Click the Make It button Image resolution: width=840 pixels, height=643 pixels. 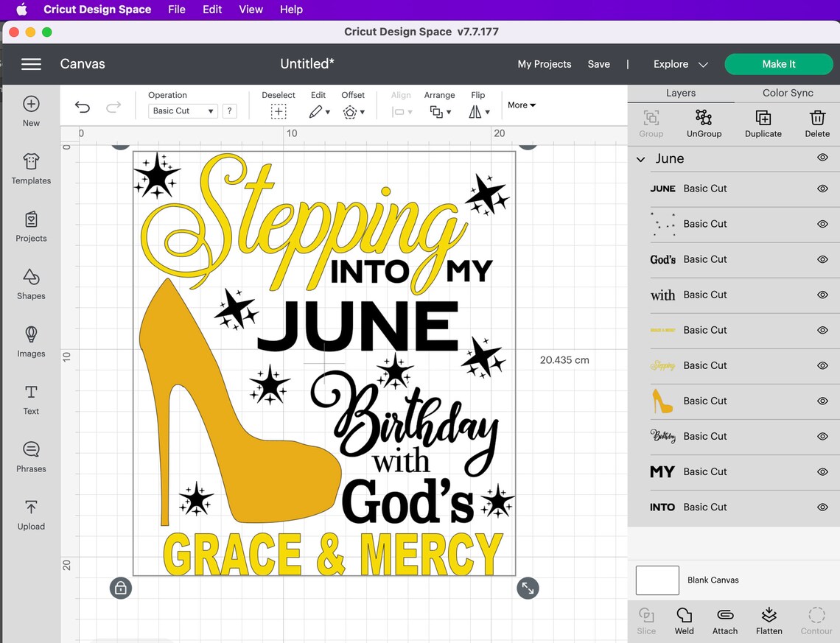[x=779, y=64]
